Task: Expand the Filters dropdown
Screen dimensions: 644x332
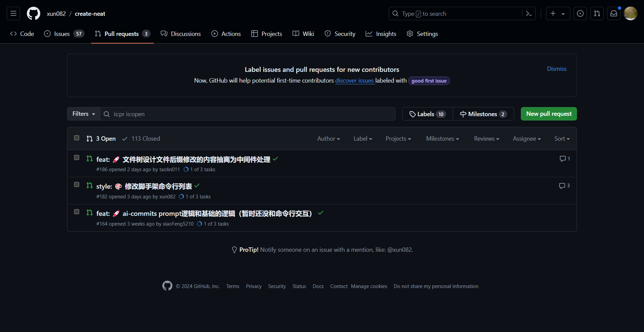Action: 84,114
